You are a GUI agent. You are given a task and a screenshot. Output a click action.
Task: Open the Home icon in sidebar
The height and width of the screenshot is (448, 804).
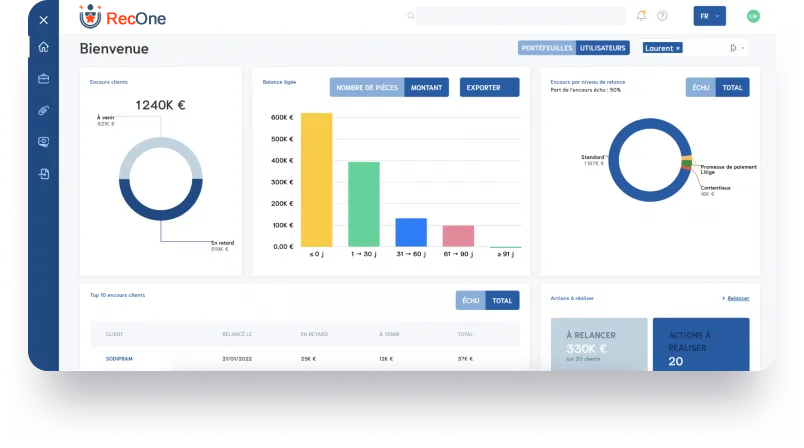click(x=44, y=47)
